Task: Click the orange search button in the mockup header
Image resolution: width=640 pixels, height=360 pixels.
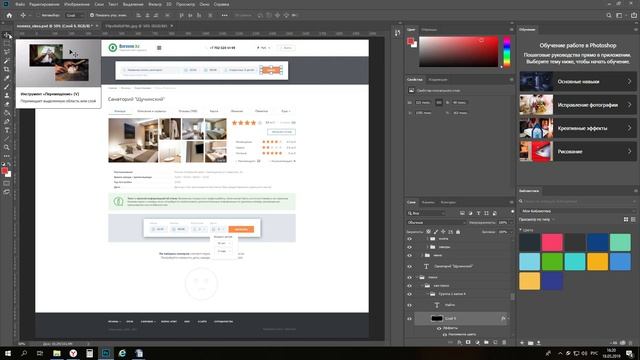Action: click(x=271, y=70)
